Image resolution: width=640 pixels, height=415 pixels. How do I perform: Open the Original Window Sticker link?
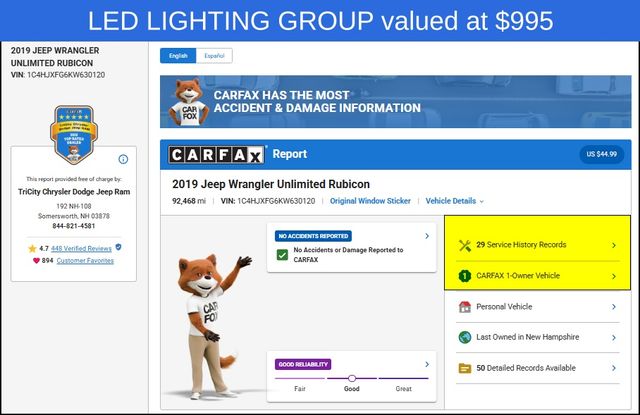pyautogui.click(x=370, y=201)
